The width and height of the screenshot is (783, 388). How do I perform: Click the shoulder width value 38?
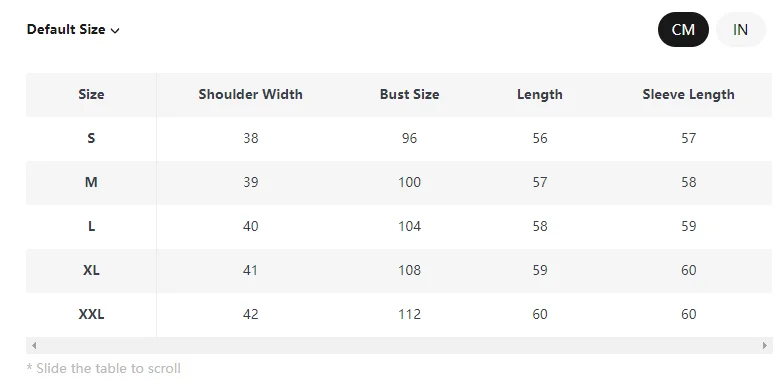251,138
